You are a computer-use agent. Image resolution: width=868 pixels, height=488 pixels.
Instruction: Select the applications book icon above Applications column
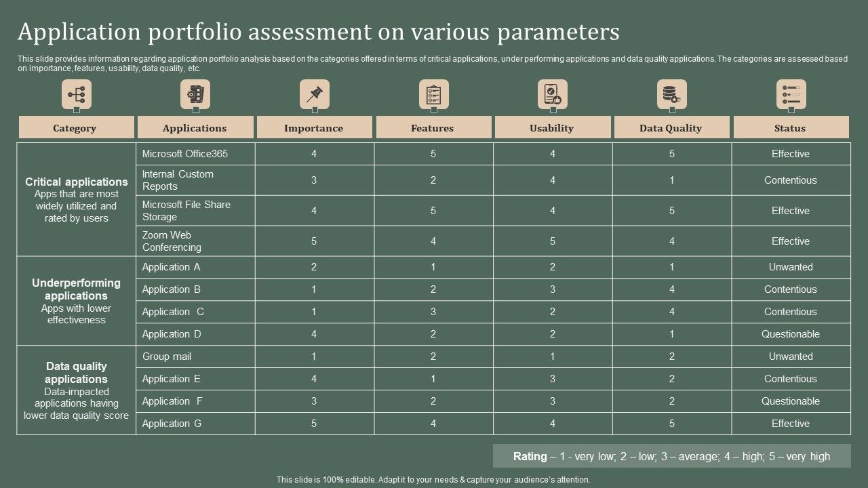(x=195, y=94)
